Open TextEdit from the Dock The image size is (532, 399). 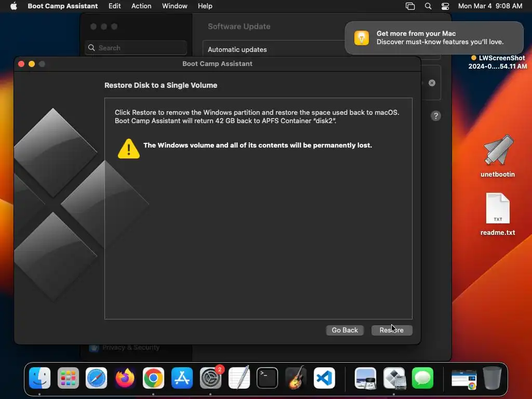click(x=239, y=378)
